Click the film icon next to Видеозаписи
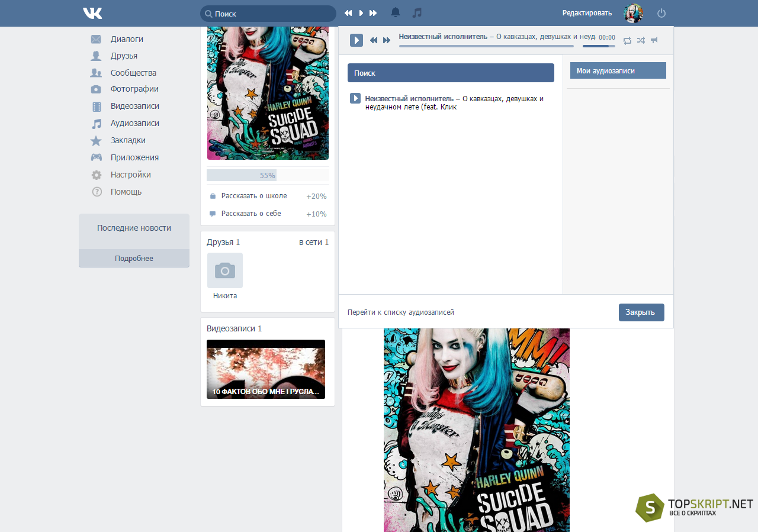The image size is (758, 532). [97, 107]
